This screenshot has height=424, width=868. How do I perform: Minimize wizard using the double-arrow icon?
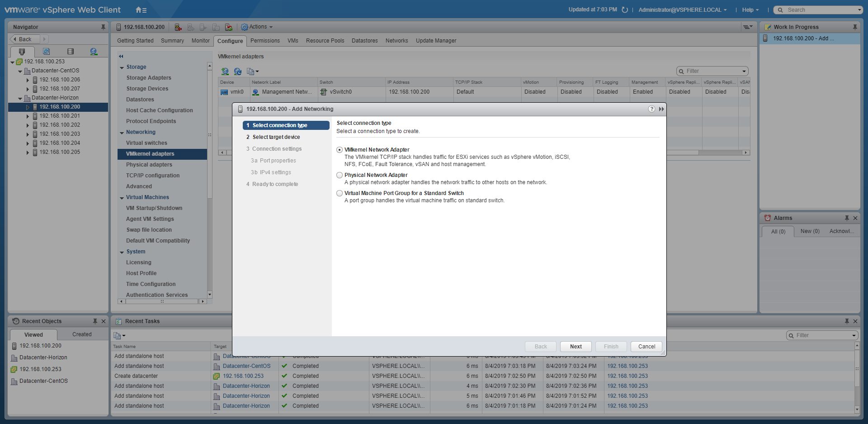[661, 109]
